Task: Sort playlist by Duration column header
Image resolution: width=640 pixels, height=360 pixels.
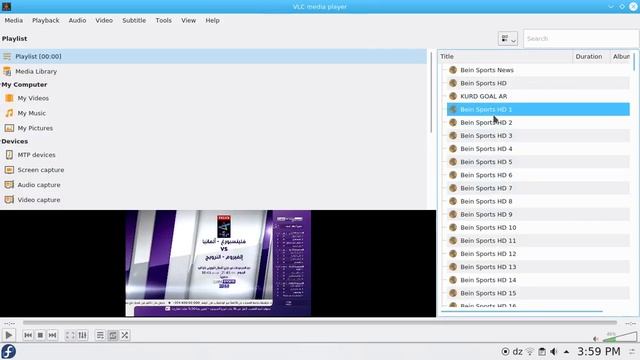Action: pos(591,56)
